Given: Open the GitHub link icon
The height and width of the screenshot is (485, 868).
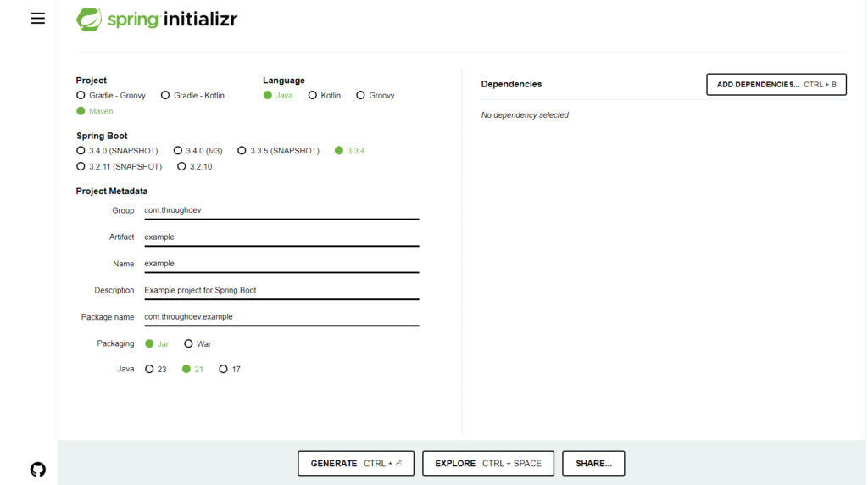Looking at the screenshot, I should coord(37,470).
